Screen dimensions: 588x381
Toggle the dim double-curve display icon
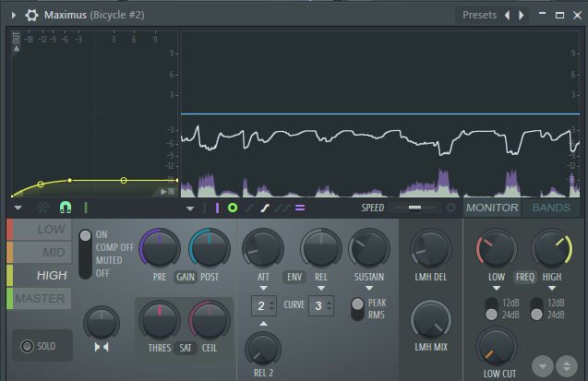282,208
